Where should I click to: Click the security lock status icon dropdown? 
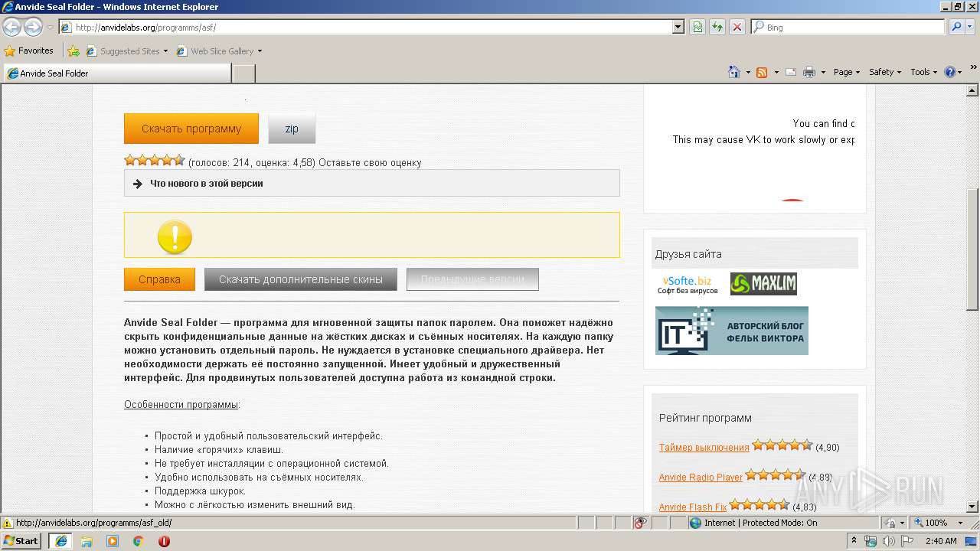pyautogui.click(x=893, y=523)
